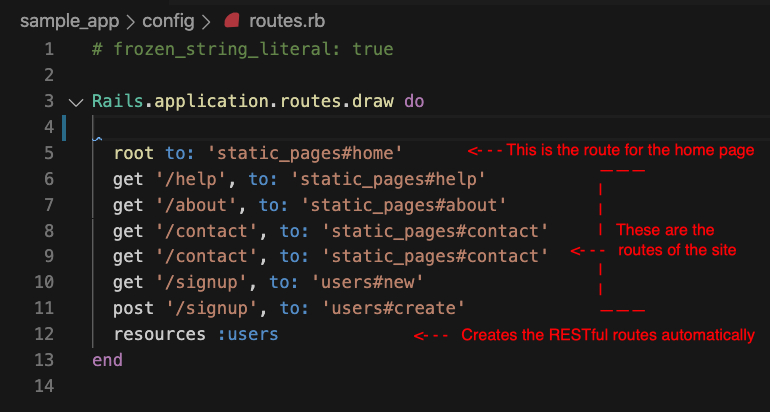770x412 pixels.
Task: Click line number 12 in the gutter
Action: 41,333
